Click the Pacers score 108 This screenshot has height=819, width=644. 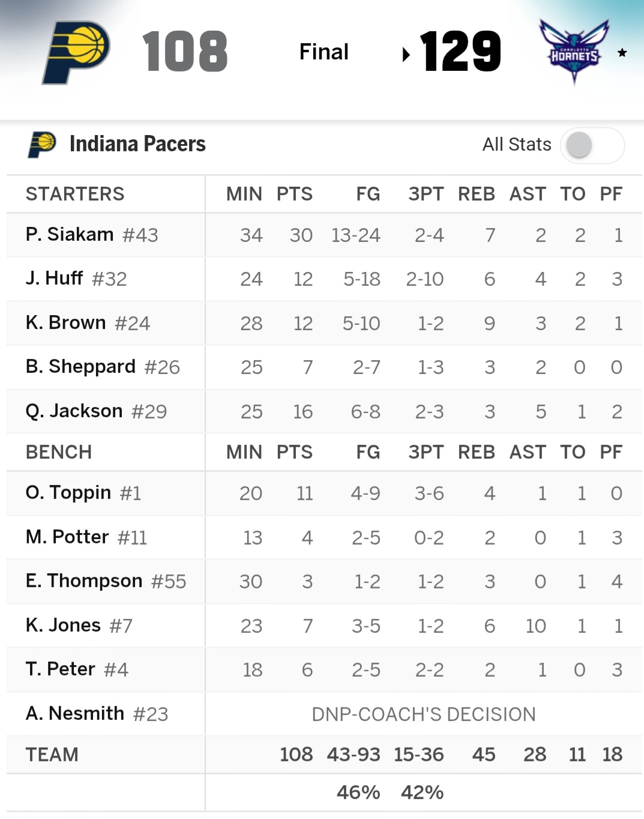(x=185, y=52)
